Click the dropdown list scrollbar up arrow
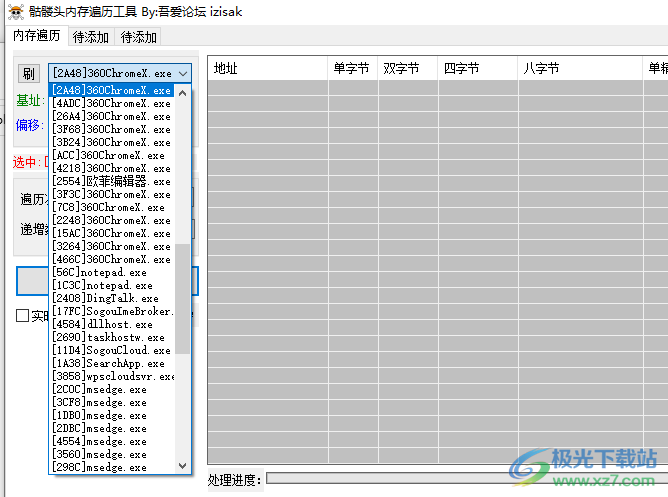The height and width of the screenshot is (497, 668). pos(183,91)
